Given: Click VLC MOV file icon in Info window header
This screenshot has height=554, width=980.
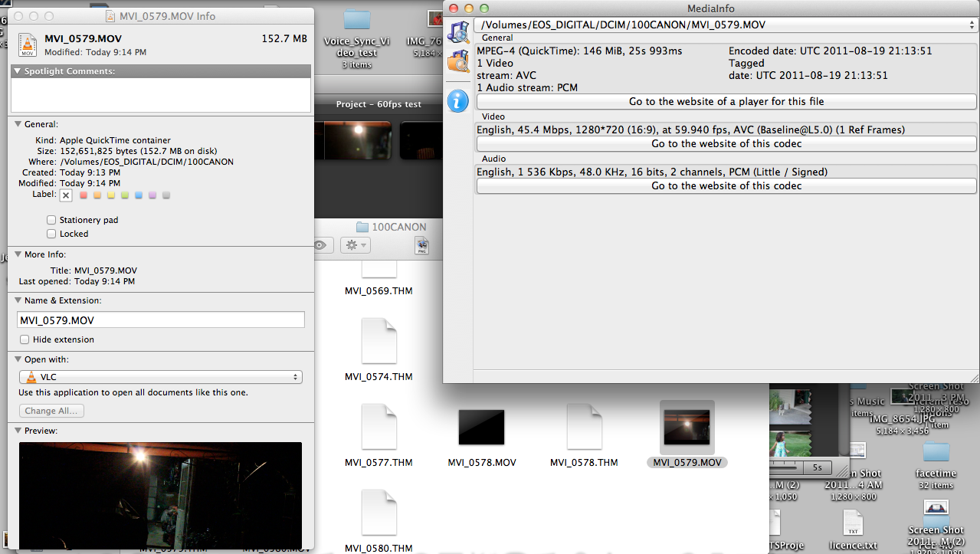Looking at the screenshot, I should tap(28, 44).
